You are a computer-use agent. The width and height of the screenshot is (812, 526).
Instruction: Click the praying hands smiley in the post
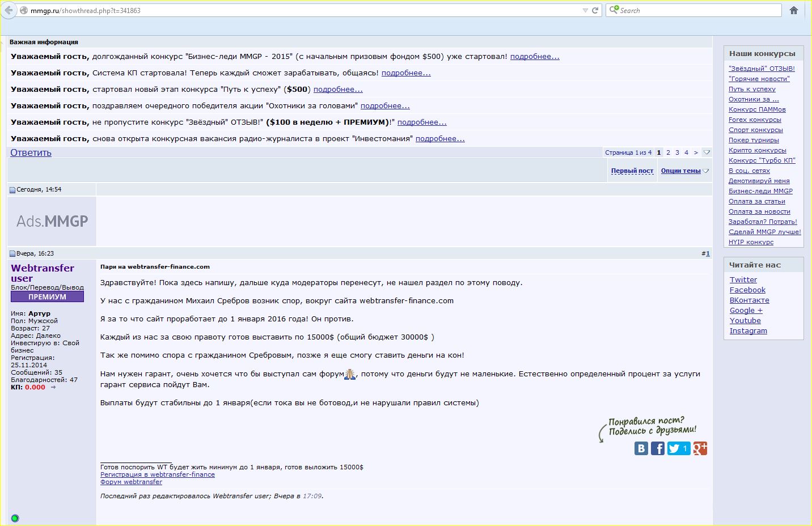pos(350,374)
